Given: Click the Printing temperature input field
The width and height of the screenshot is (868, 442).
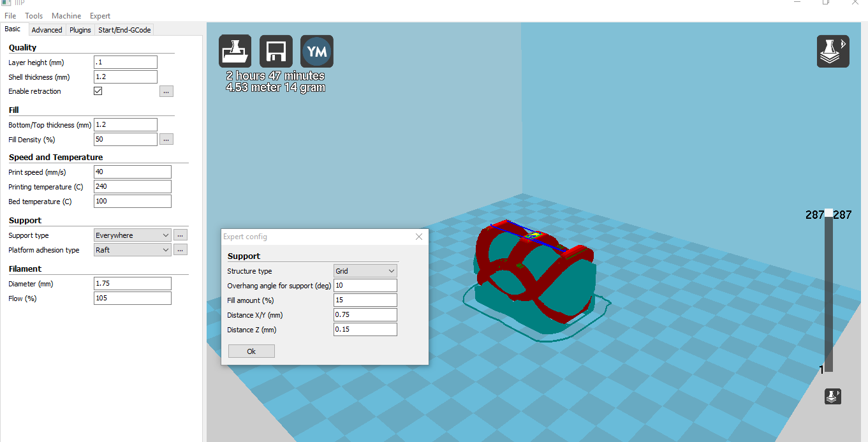Looking at the screenshot, I should (x=133, y=187).
